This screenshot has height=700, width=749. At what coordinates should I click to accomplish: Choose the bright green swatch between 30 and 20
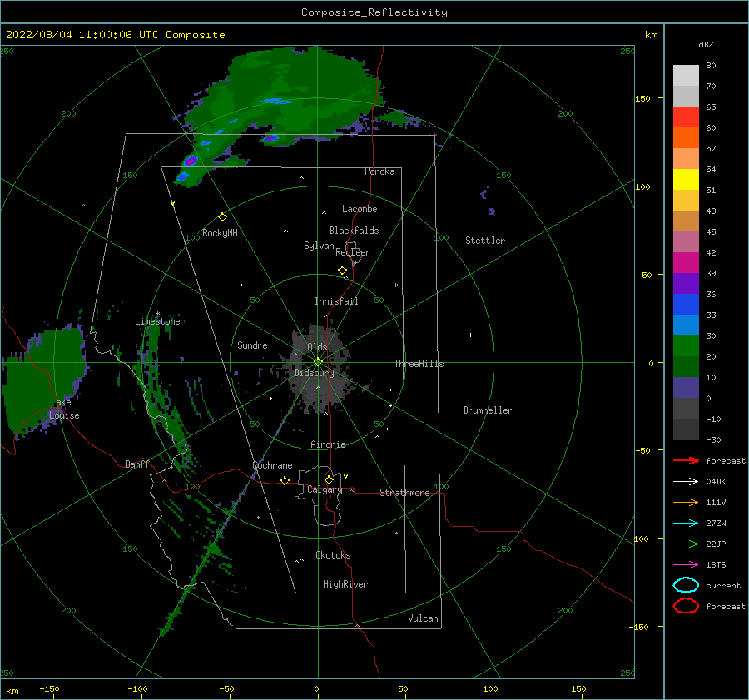click(x=686, y=345)
